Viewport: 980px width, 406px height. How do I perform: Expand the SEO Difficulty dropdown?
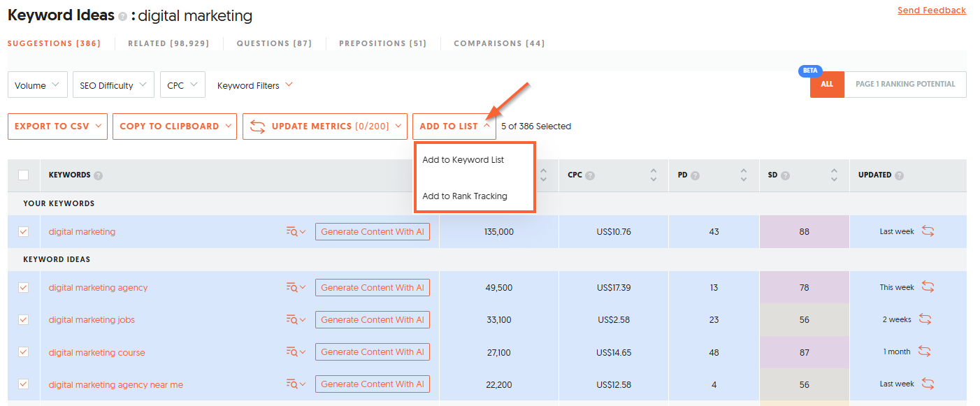pos(113,85)
